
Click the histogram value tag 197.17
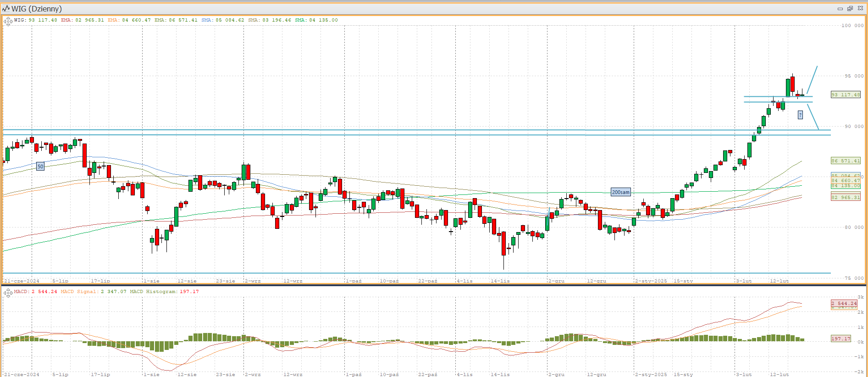[x=840, y=338]
